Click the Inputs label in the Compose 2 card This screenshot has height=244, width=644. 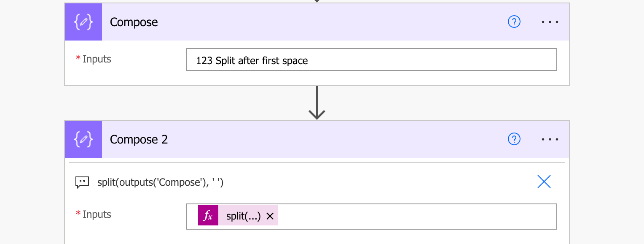click(97, 214)
